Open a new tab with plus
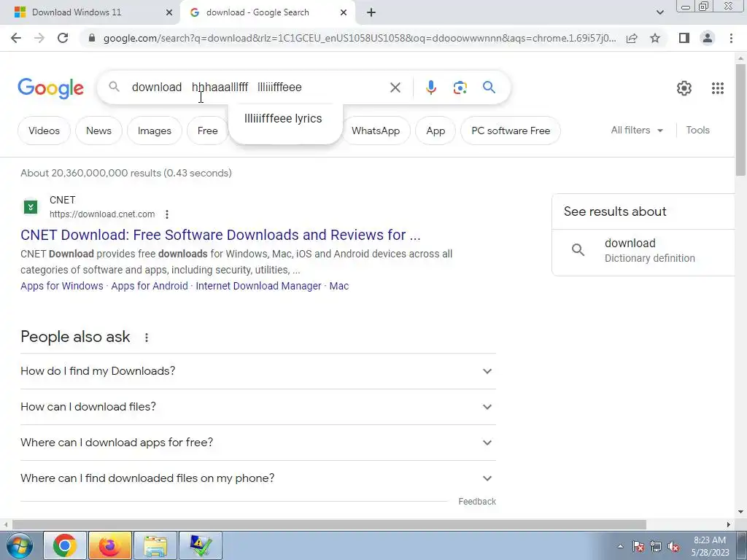 coord(371,12)
